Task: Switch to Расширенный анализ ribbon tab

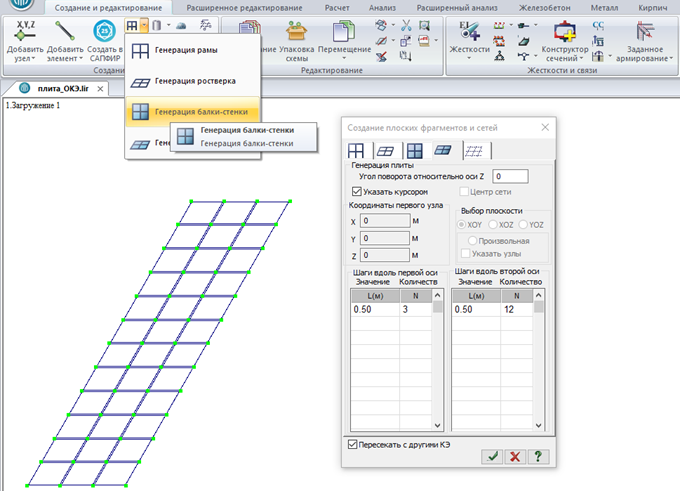Action: [x=457, y=8]
